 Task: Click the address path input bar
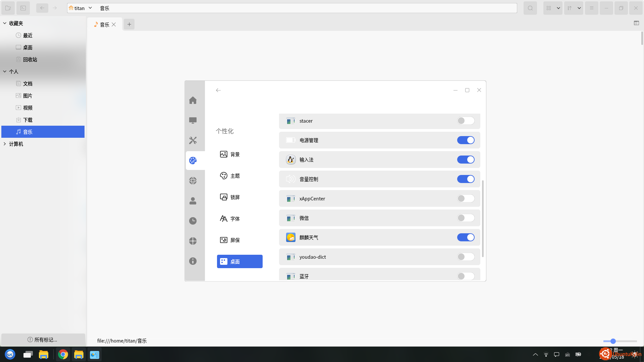click(302, 8)
